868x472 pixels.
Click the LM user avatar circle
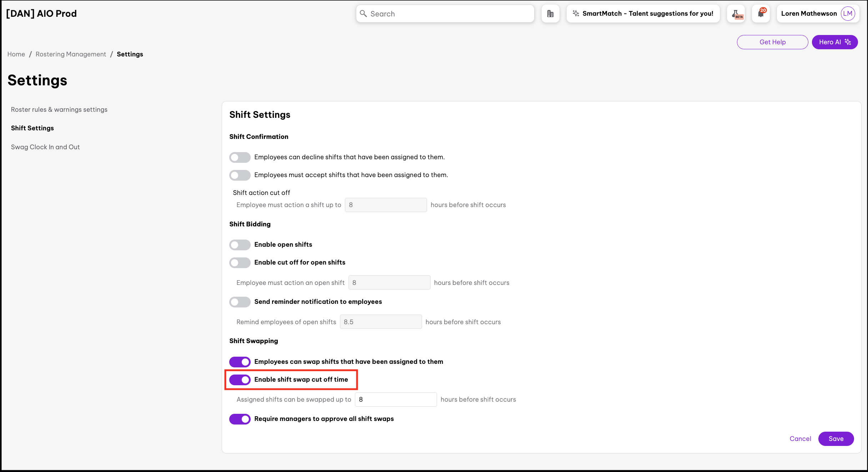click(x=848, y=14)
